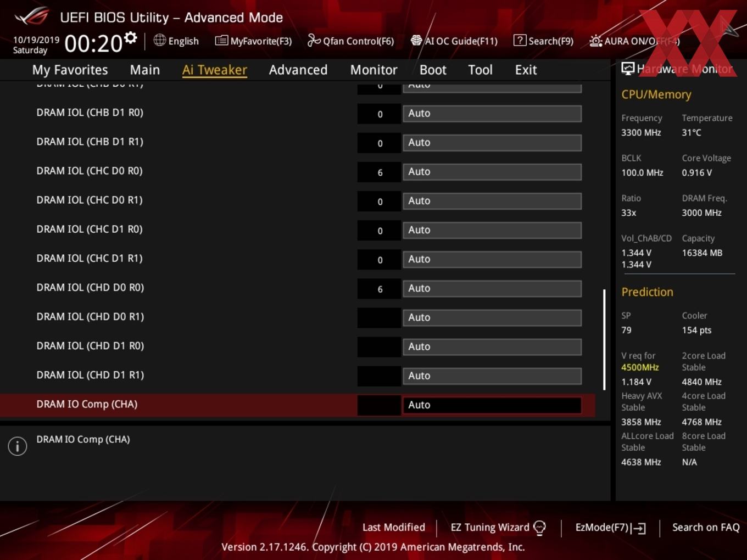Click the CPU/Memory section heading

656,94
